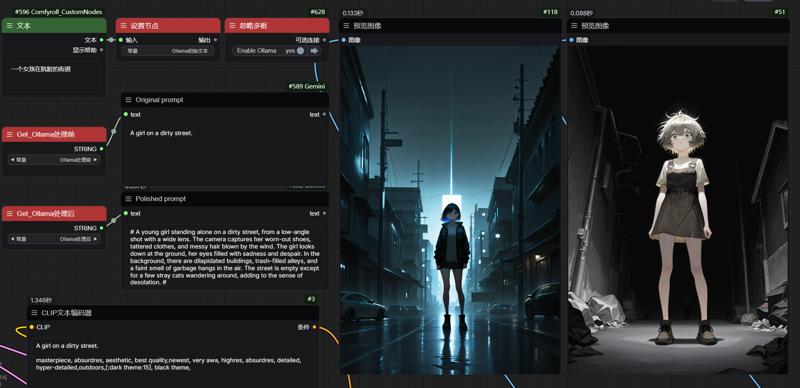
Task: Open the 常量 Ollama初始文本 combo in 设置节点
Action: click(169, 51)
